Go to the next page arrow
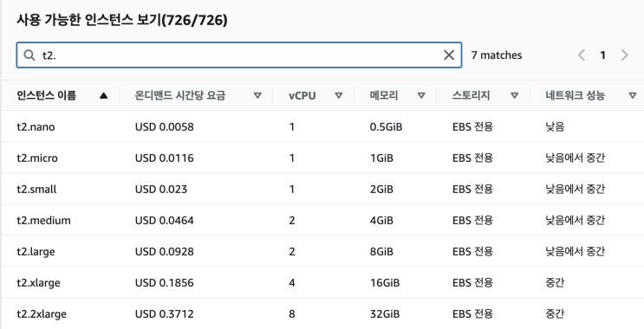 coord(624,55)
